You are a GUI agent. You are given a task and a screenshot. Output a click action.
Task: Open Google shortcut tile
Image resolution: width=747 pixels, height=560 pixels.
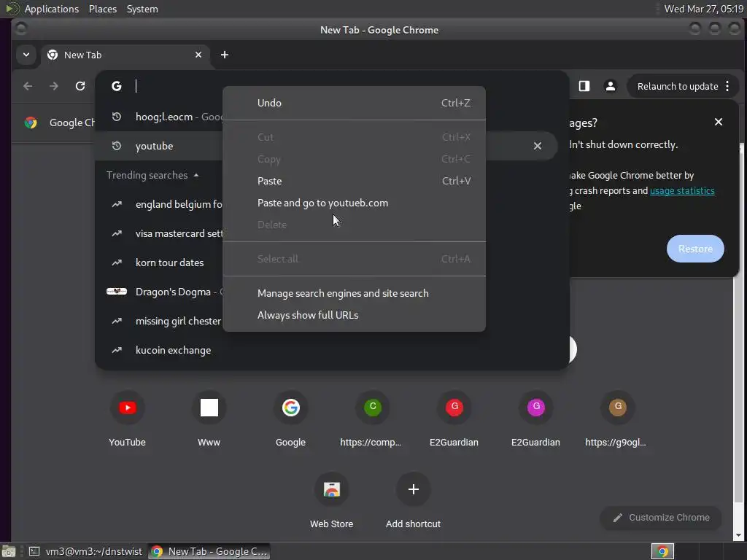[x=290, y=418]
